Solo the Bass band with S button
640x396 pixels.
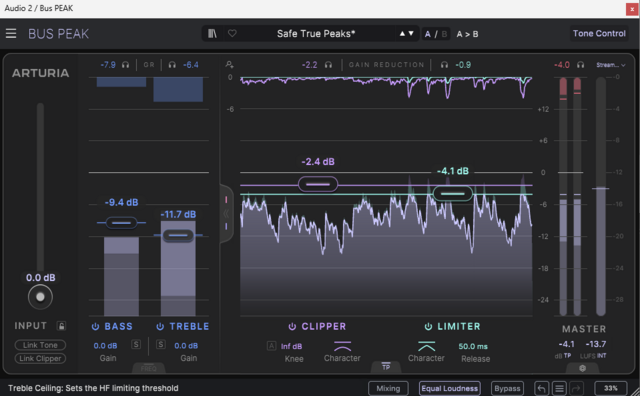[136, 345]
